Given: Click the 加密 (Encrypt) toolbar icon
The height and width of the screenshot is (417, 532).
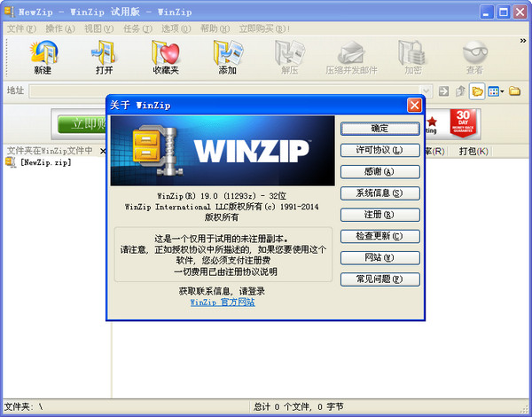Looking at the screenshot, I should (412, 57).
